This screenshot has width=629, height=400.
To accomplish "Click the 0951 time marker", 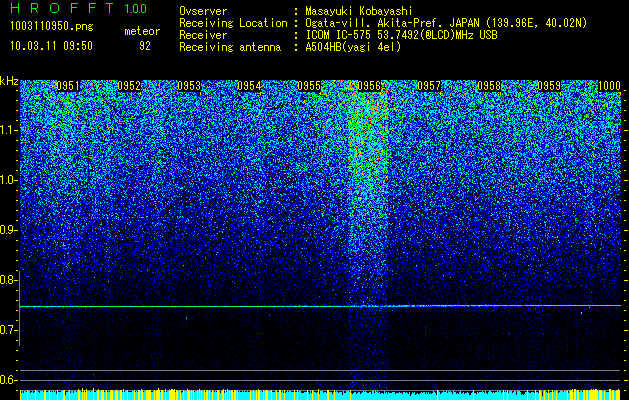I will click(x=68, y=86).
